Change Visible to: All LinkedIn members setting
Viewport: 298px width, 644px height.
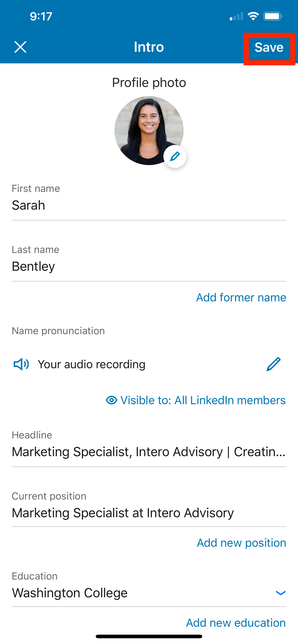coord(196,400)
